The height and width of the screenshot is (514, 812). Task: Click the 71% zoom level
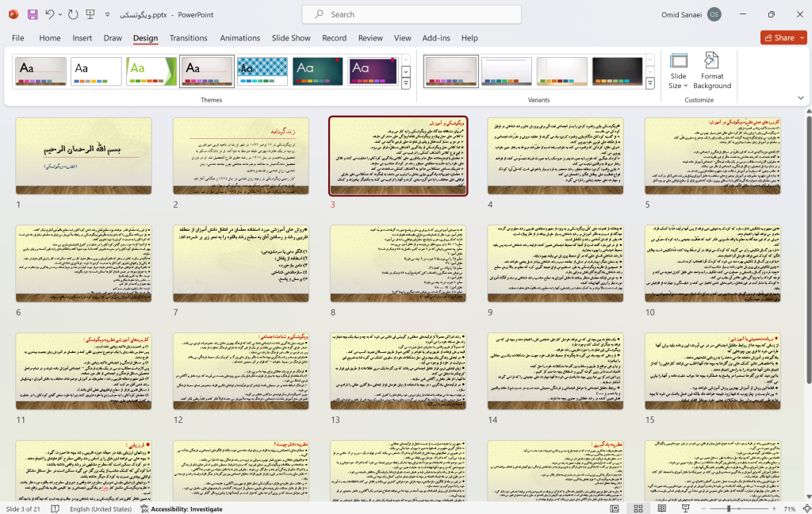point(790,508)
